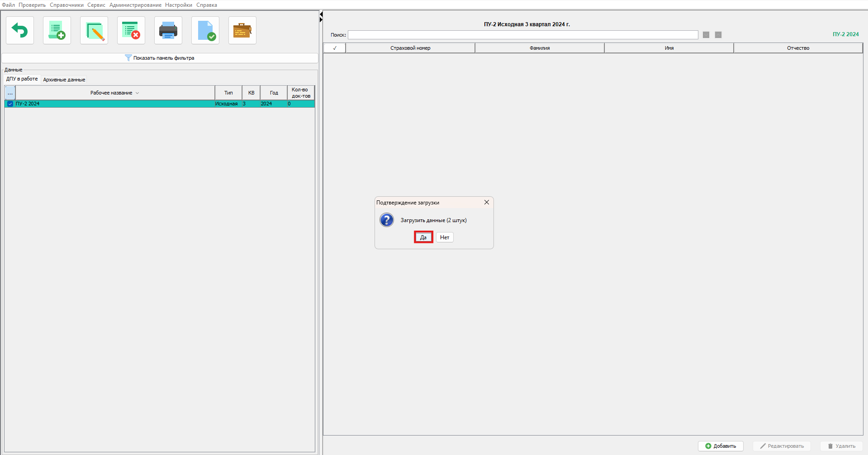Click the briefcase toolbar icon
This screenshot has height=455, width=868.
coord(242,31)
